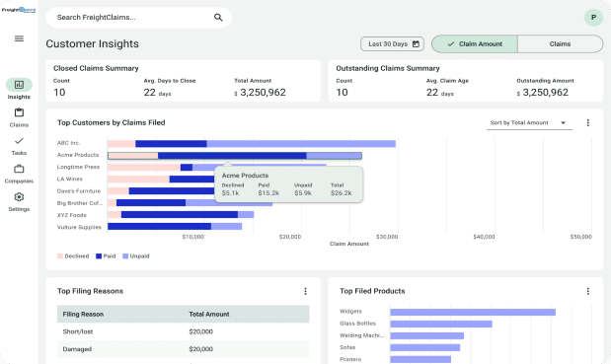This screenshot has width=611, height=364.
Task: Open the user profile avatar P
Action: pos(593,17)
